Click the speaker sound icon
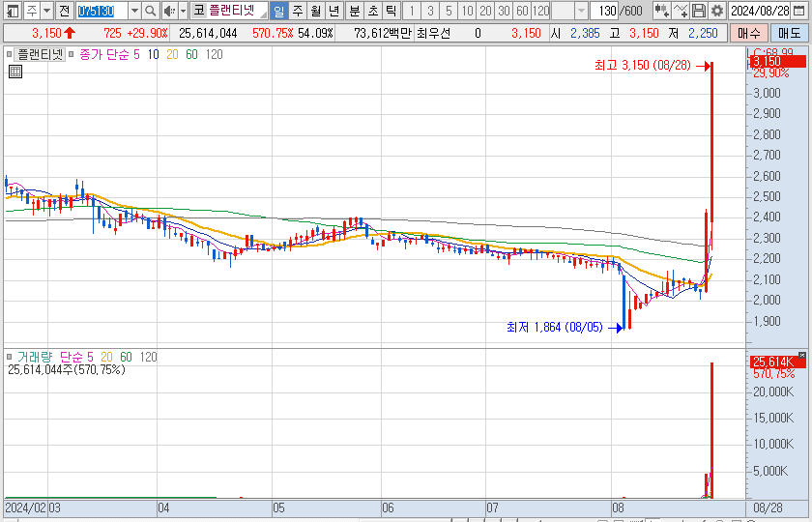812x522 pixels. pos(169,11)
